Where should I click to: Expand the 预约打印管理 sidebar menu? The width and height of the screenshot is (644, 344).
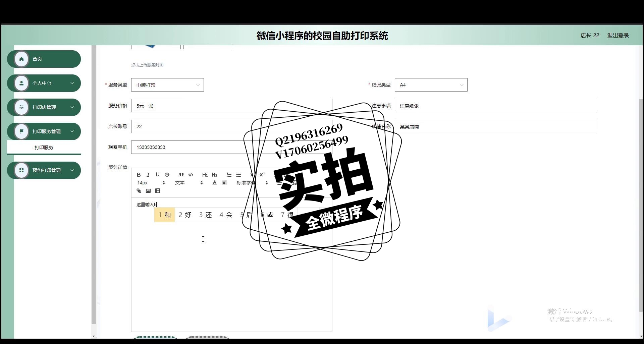point(44,170)
